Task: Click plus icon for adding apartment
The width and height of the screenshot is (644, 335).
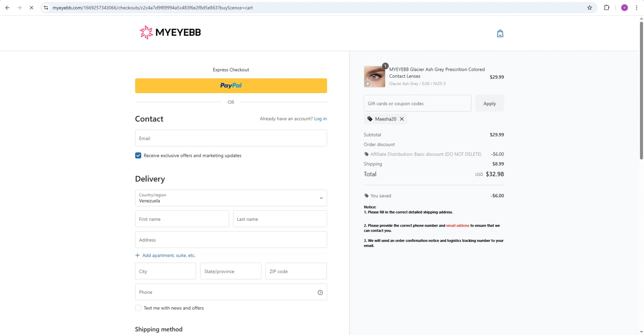Action: click(137, 255)
